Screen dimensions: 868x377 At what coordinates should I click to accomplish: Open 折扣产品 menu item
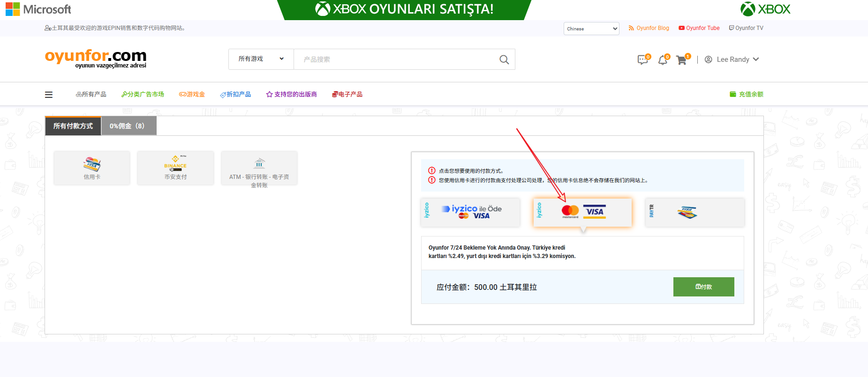point(235,95)
